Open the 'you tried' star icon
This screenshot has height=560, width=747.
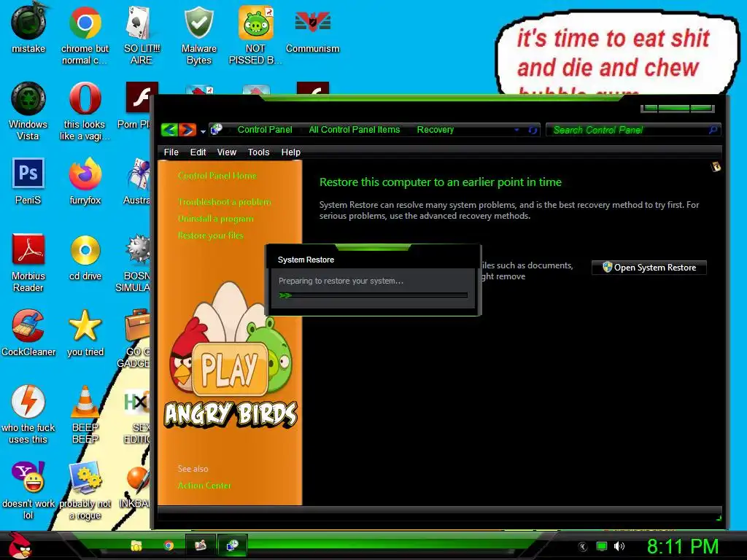[x=85, y=332]
